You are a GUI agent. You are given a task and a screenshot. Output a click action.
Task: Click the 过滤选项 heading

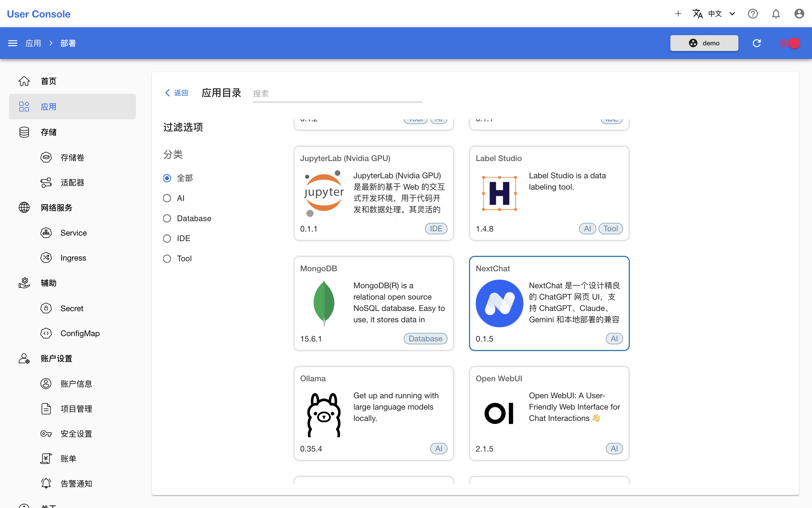[183, 127]
